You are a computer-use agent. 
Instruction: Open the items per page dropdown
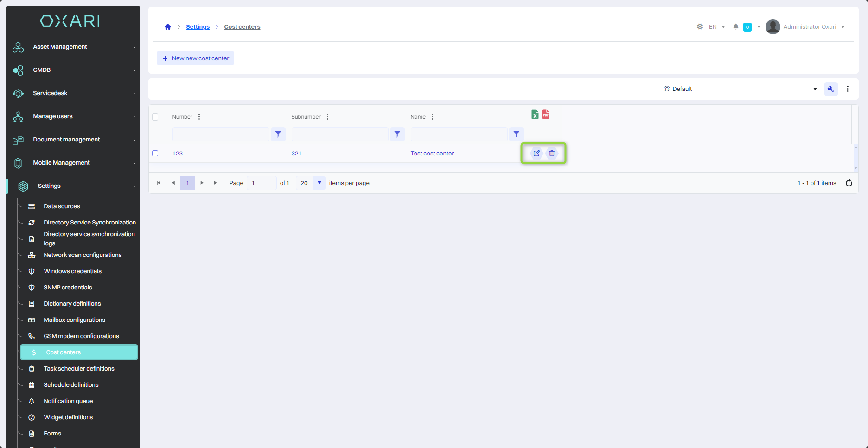pos(319,183)
